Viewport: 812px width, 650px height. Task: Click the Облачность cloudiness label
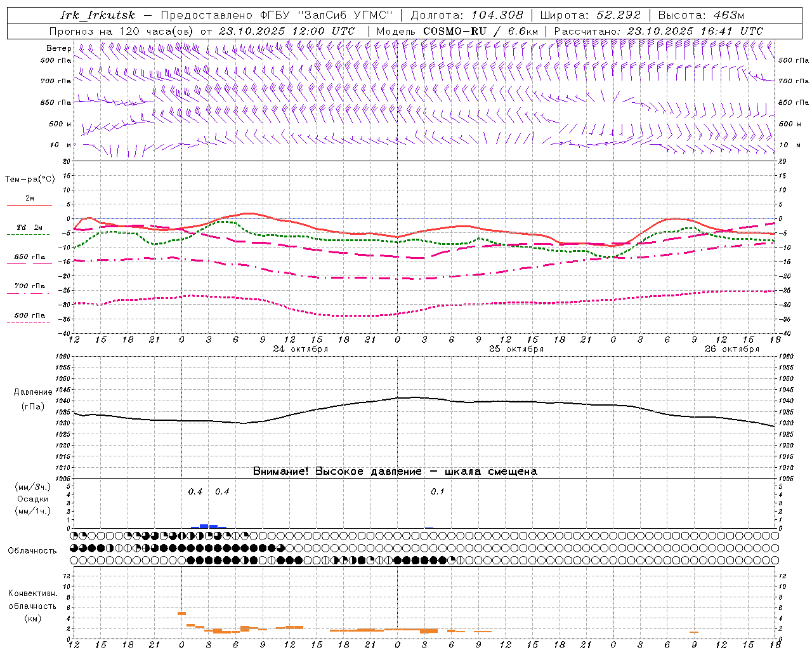point(32,550)
